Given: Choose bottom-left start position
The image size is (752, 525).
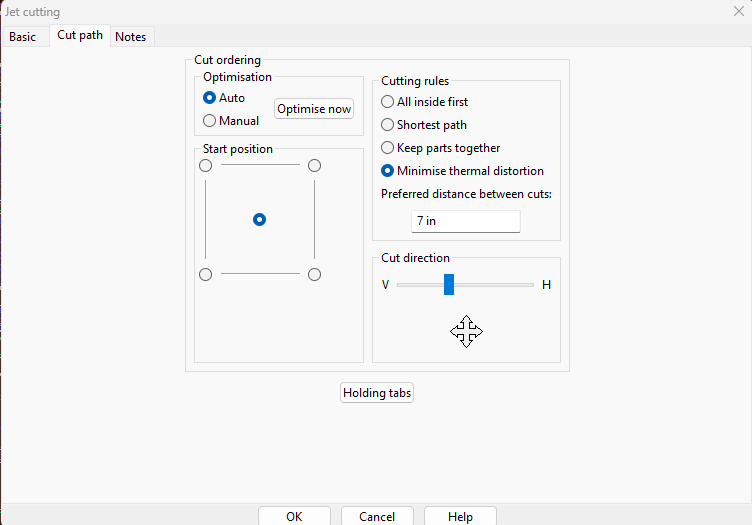Looking at the screenshot, I should click(x=206, y=274).
